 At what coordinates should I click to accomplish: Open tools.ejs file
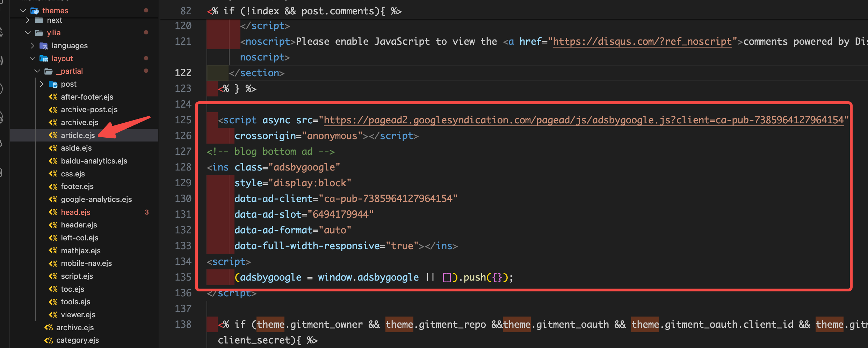(x=75, y=302)
